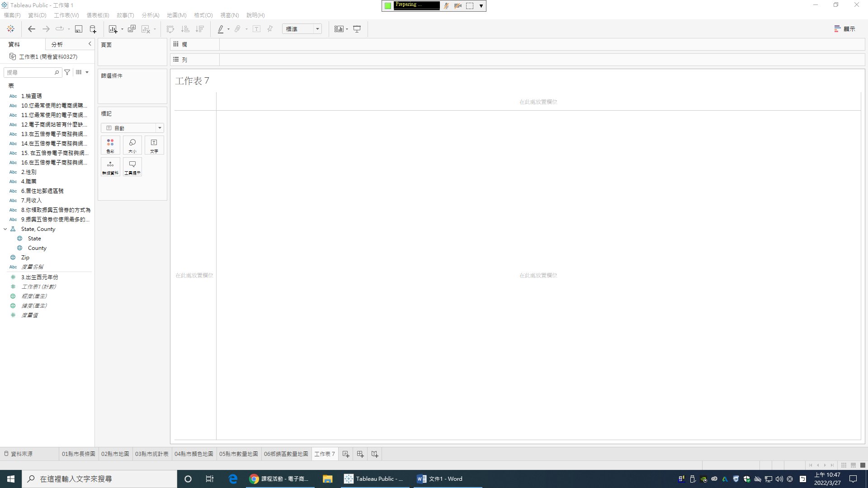This screenshot has height=488, width=868.
Task: Click the Save workbook icon
Action: coord(78,29)
